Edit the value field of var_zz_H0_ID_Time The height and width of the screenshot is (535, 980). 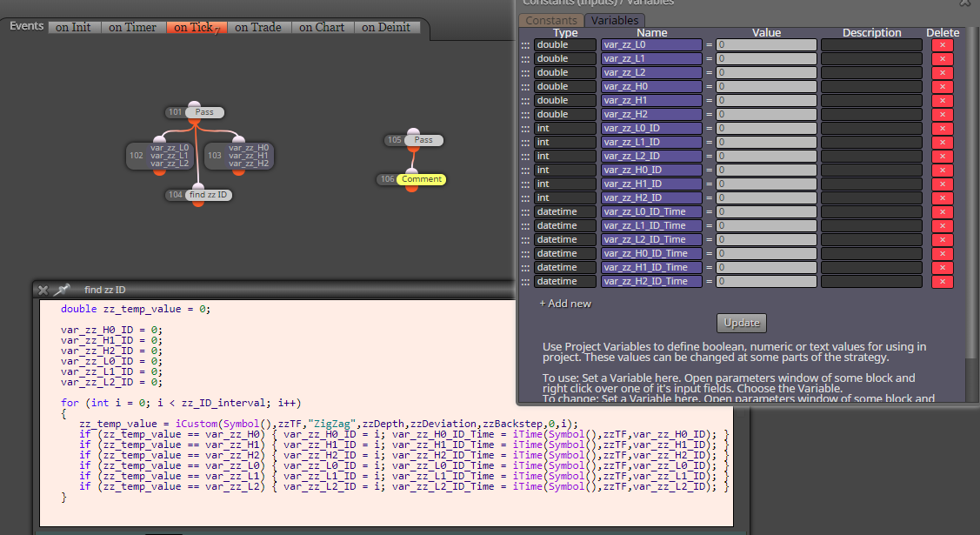click(x=766, y=254)
